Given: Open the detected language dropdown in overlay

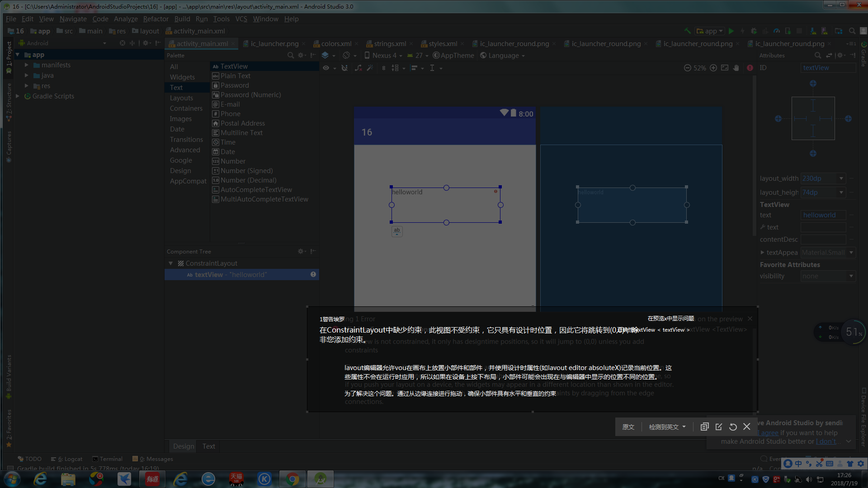Looking at the screenshot, I should (x=667, y=427).
